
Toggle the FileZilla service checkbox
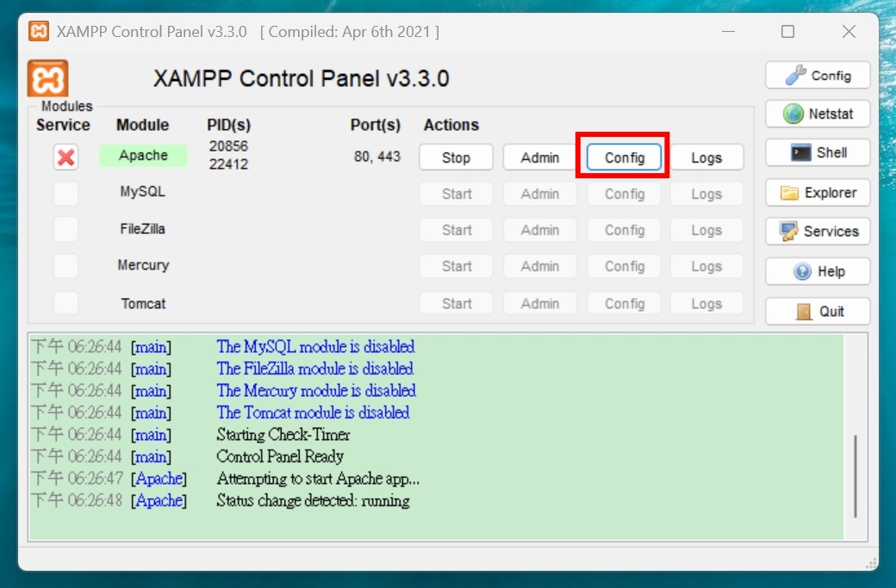65,230
